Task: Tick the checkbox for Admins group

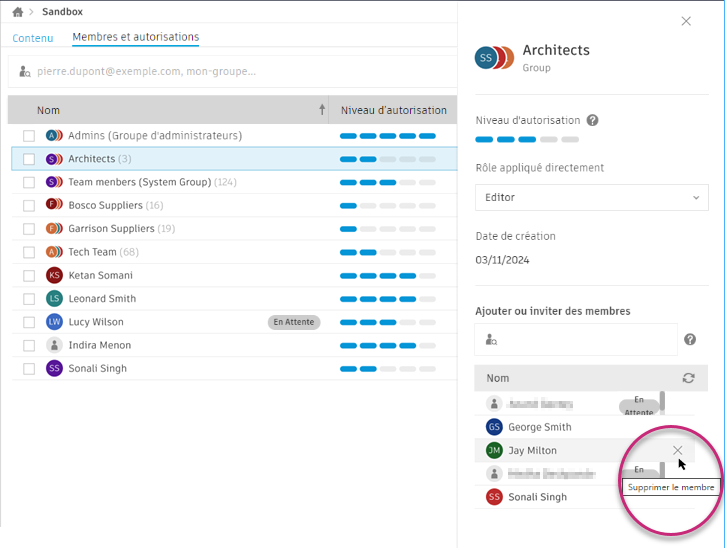Action: [29, 136]
